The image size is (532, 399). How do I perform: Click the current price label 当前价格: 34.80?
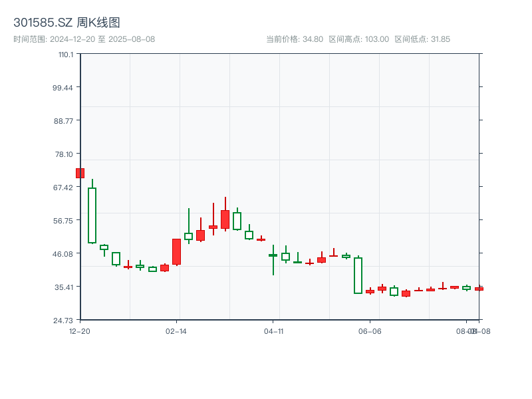[x=295, y=39]
